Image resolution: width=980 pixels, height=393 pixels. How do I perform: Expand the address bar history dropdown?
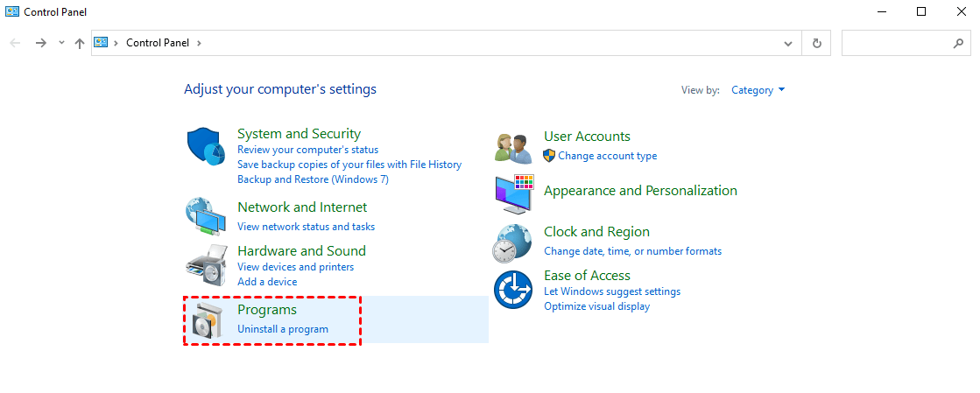pyautogui.click(x=788, y=42)
